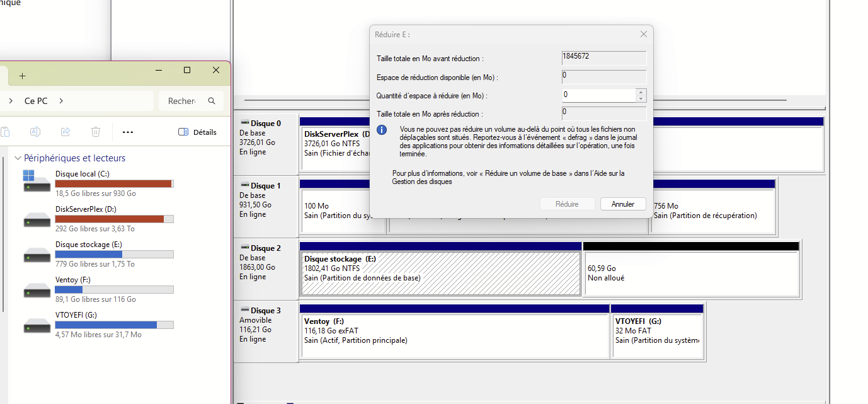Viewport: 868px width, 404px height.
Task: Click the shrink amount input field
Action: (598, 95)
